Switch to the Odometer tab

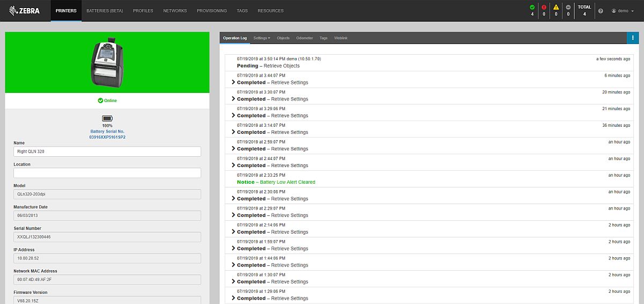(x=304, y=38)
